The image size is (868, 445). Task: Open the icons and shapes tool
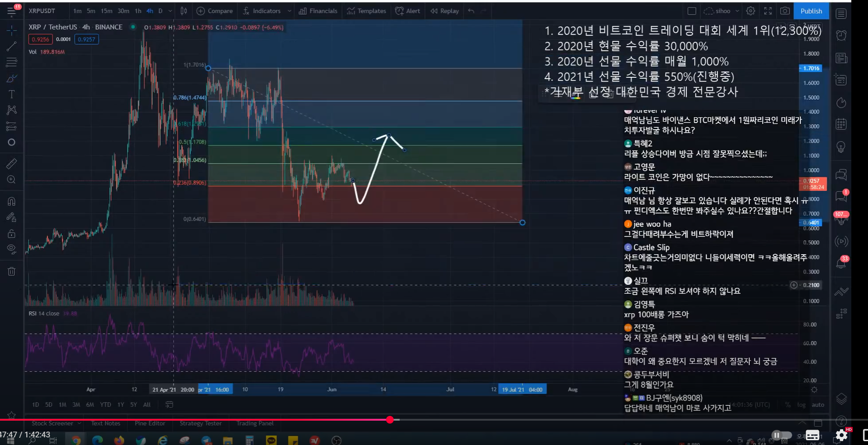point(11,142)
